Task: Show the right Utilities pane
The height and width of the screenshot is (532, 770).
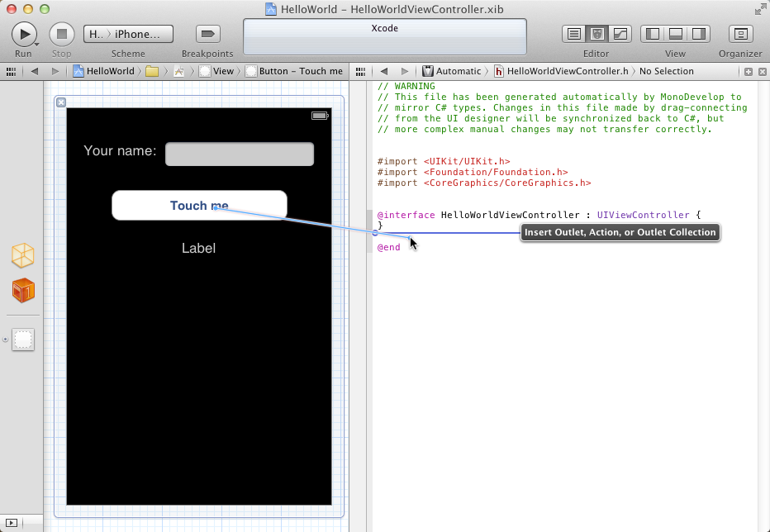Action: 699,34
